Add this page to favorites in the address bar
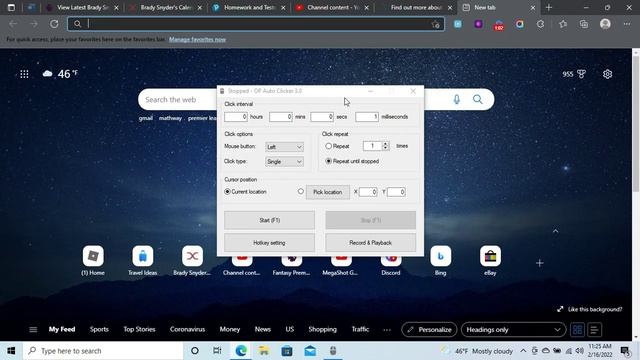The image size is (640, 360). click(x=436, y=24)
